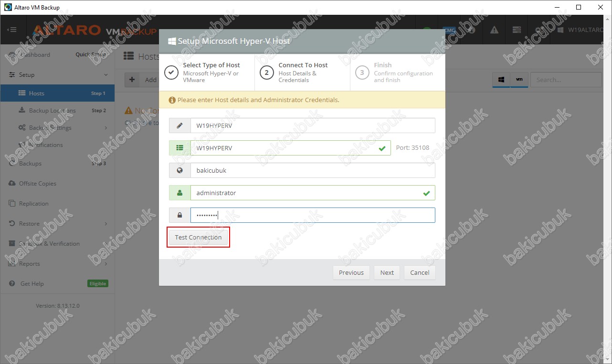This screenshot has height=364, width=612.
Task: Click the pencil icon beside host name
Action: pos(179,125)
